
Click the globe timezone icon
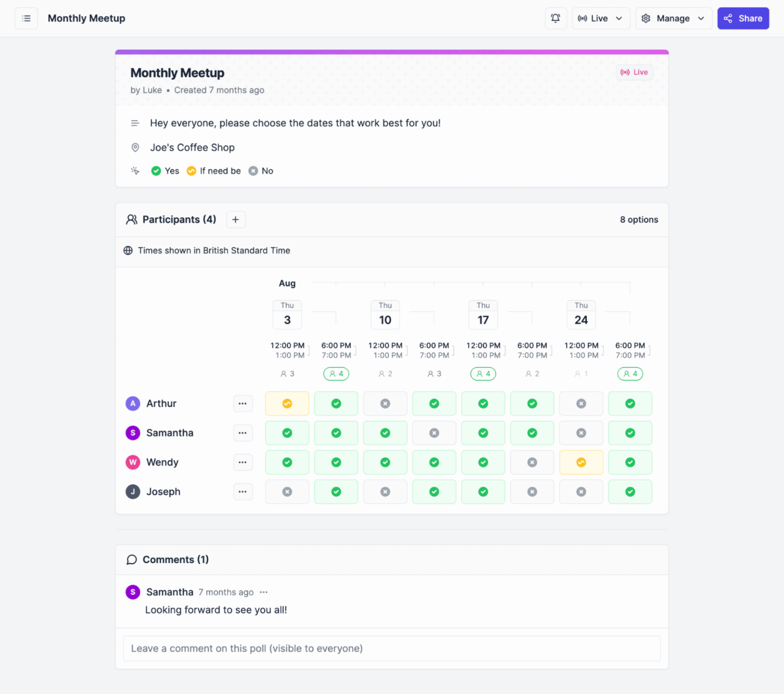coord(129,251)
